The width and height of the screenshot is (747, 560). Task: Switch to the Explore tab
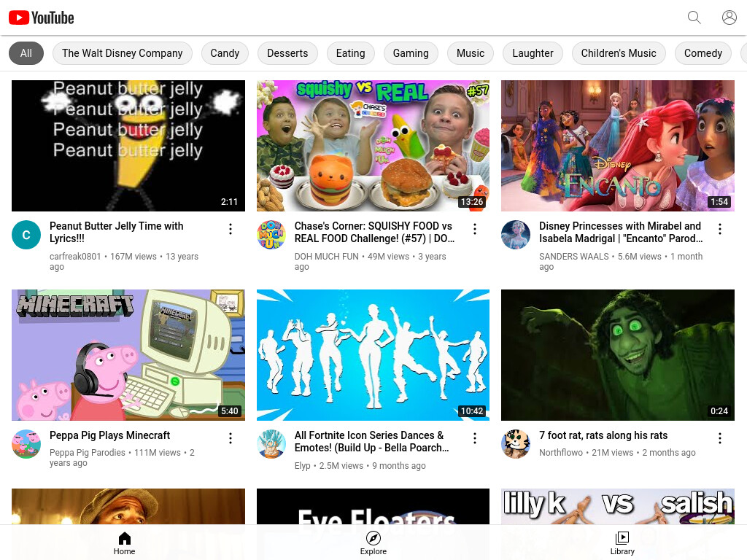click(x=373, y=542)
